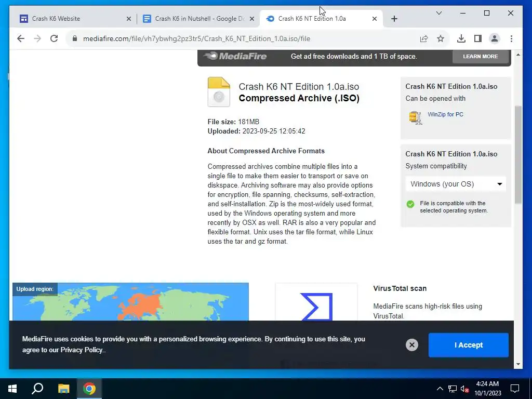This screenshot has height=399, width=532.
Task: Close the Crash K6 in Nutshell tab
Action: coord(252,19)
